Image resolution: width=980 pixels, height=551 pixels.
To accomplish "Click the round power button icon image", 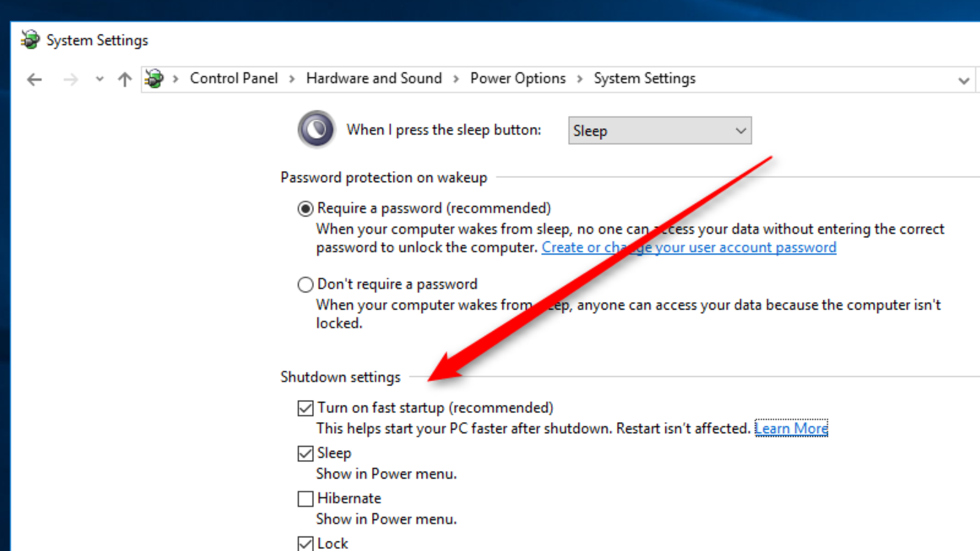I will tap(316, 129).
